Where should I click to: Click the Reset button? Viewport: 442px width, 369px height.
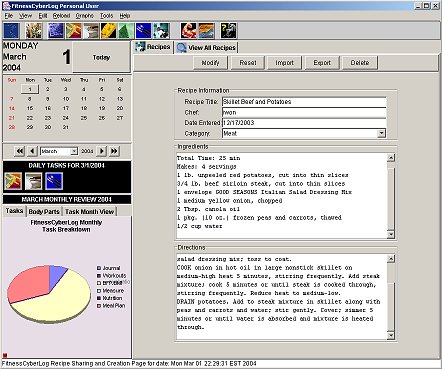248,63
